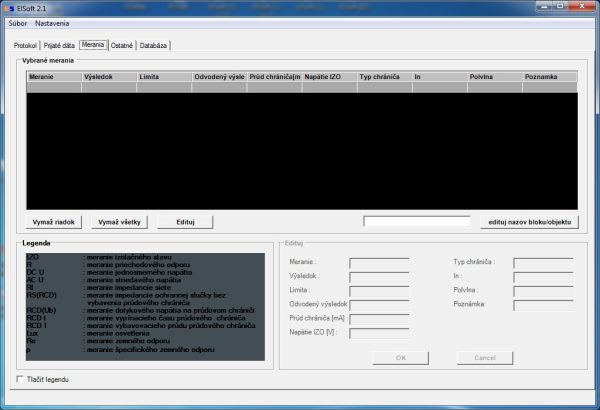This screenshot has width=600, height=410.
Task: Switch to the Prijaté dáta tab
Action: 59,46
